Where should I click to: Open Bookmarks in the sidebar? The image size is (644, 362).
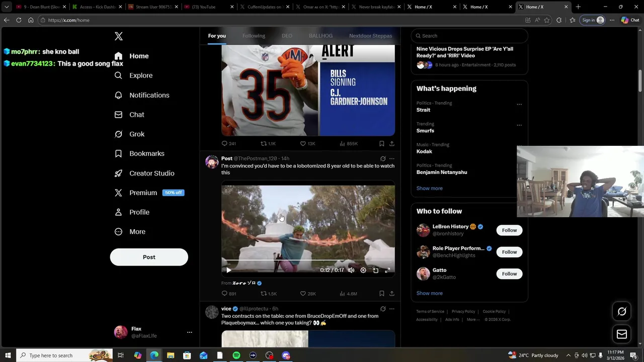[x=139, y=153]
